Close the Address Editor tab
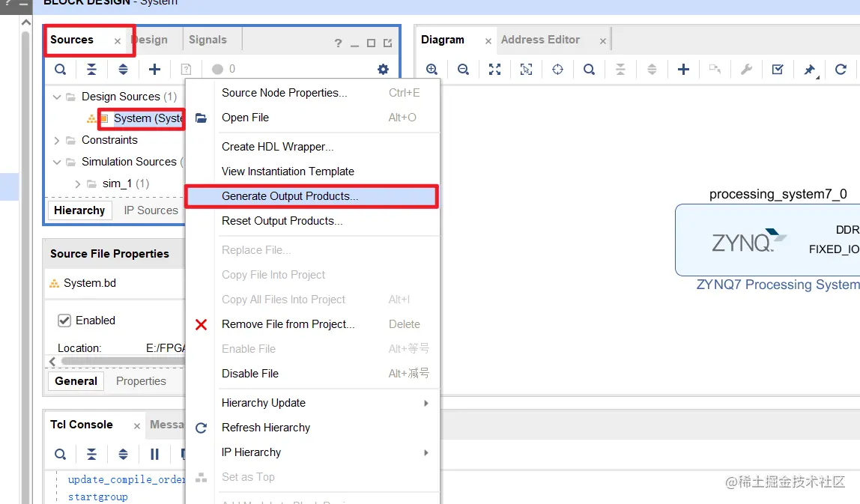This screenshot has width=860, height=504. pos(603,41)
